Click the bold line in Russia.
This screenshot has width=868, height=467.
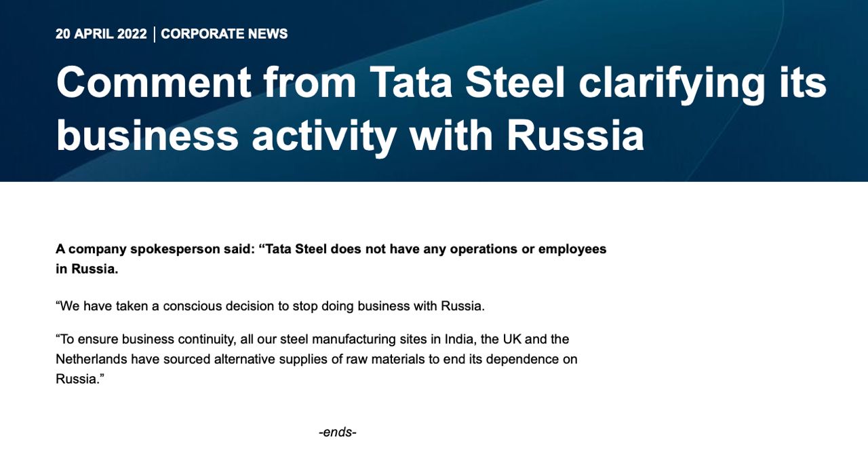(x=87, y=269)
